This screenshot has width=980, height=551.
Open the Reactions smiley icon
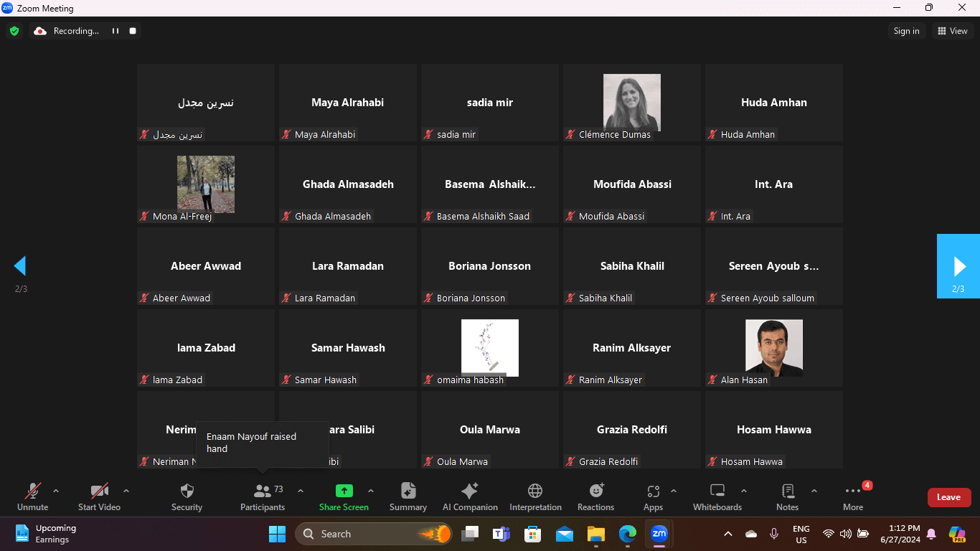[595, 491]
